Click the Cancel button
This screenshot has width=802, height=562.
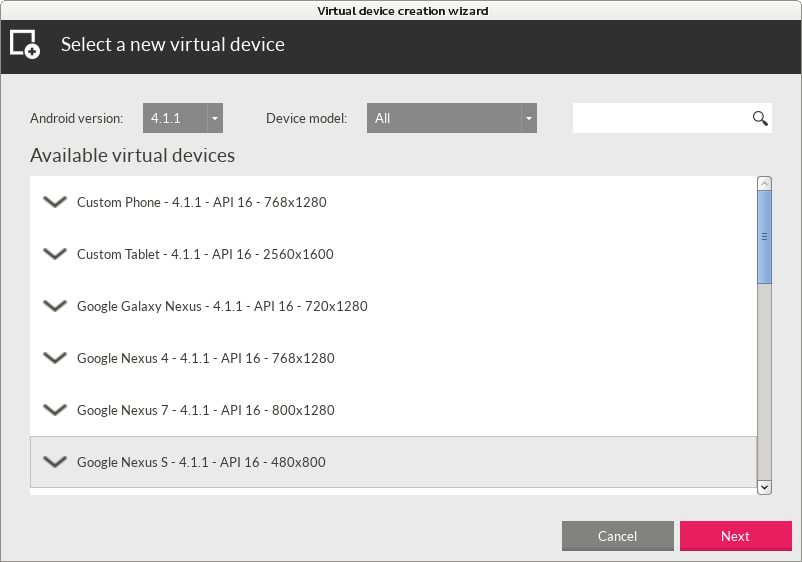click(617, 536)
